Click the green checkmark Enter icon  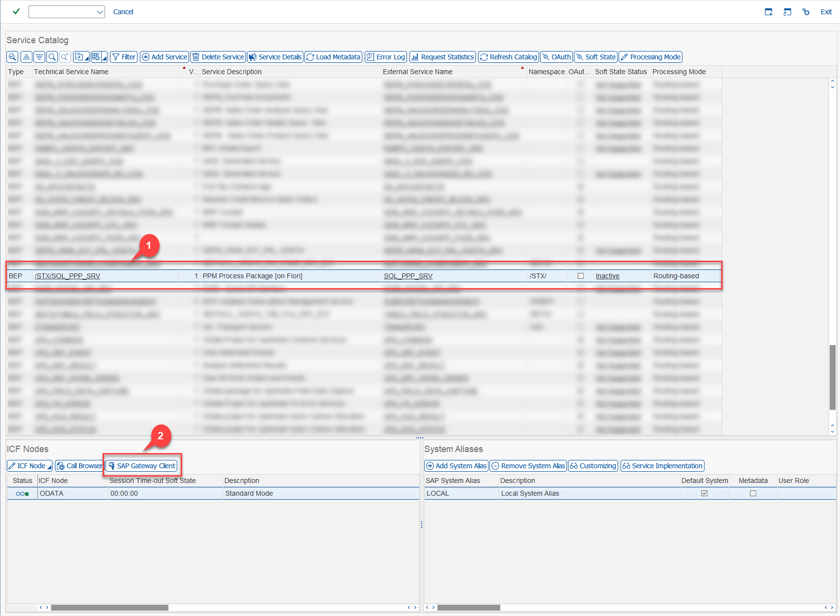[16, 11]
